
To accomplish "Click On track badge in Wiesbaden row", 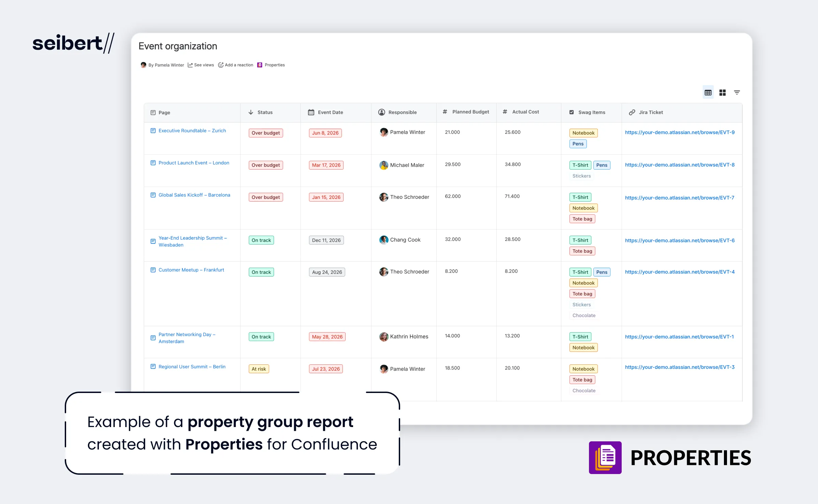I will tap(261, 240).
